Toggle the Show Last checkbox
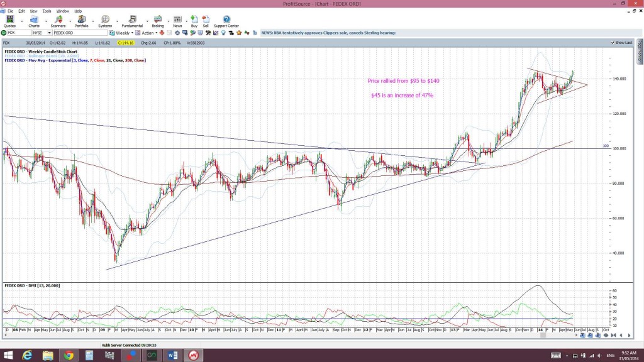This screenshot has height=362, width=644. (x=613, y=43)
